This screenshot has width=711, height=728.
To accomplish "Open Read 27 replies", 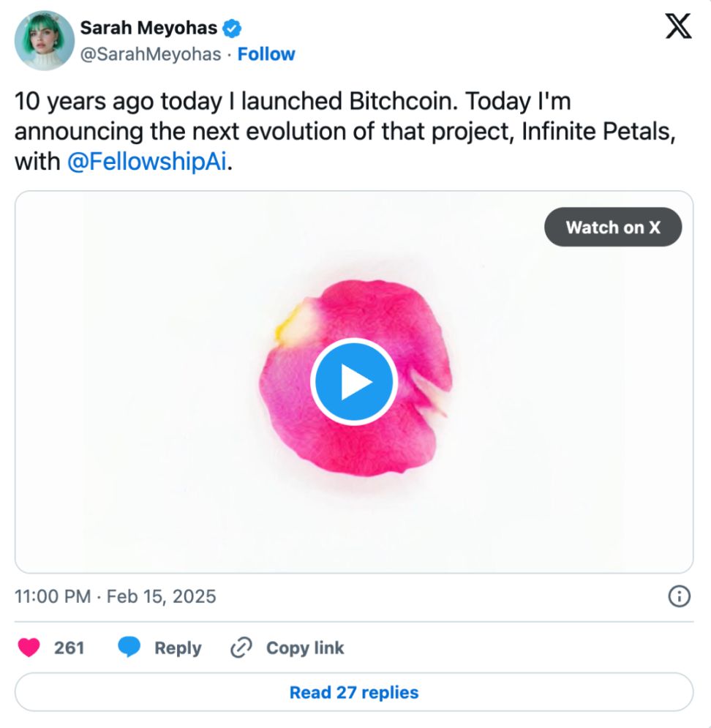I will 354,692.
